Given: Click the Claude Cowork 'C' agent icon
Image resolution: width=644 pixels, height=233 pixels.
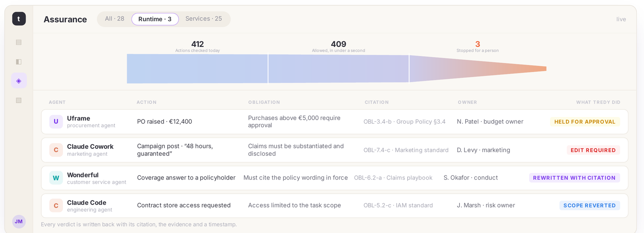Looking at the screenshot, I should [56, 150].
